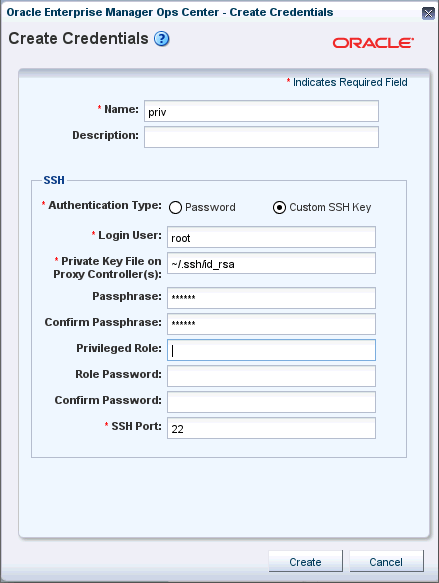Select the Custom SSH Key radio button

(x=279, y=207)
